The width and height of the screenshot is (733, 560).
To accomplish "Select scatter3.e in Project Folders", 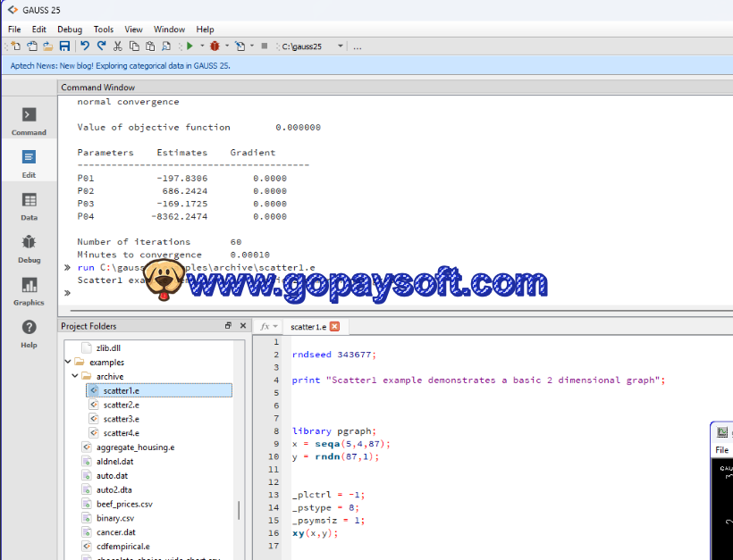I will point(121,419).
